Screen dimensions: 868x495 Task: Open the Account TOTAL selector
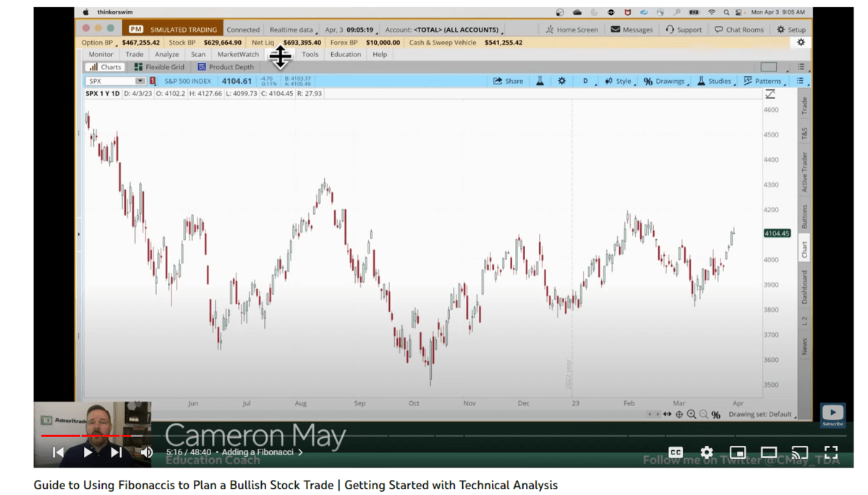coord(443,30)
